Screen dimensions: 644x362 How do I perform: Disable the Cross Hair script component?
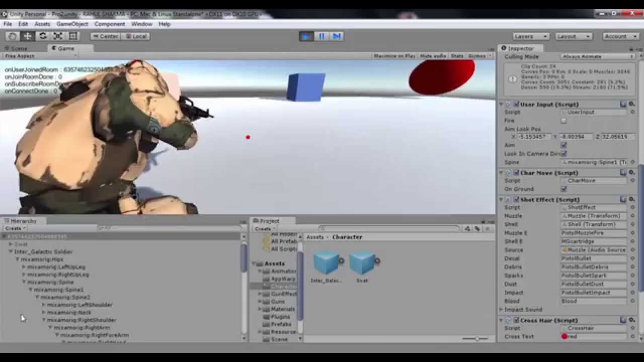pyautogui.click(x=516, y=320)
